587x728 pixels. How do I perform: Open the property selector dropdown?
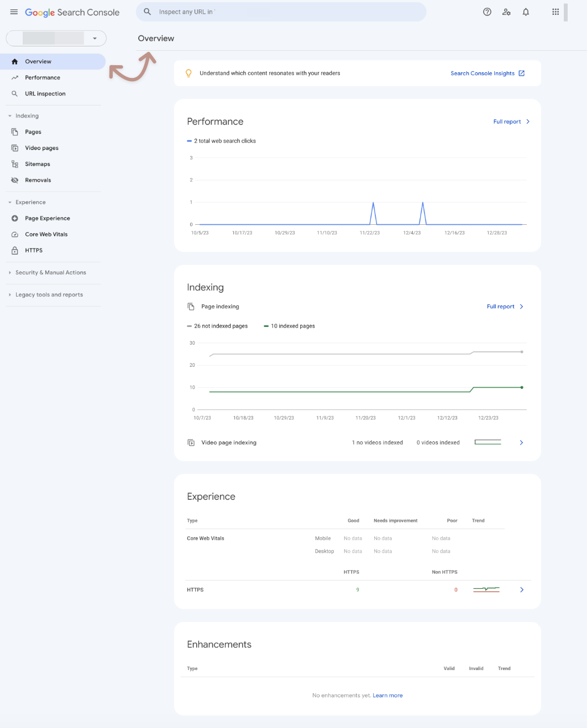[56, 38]
